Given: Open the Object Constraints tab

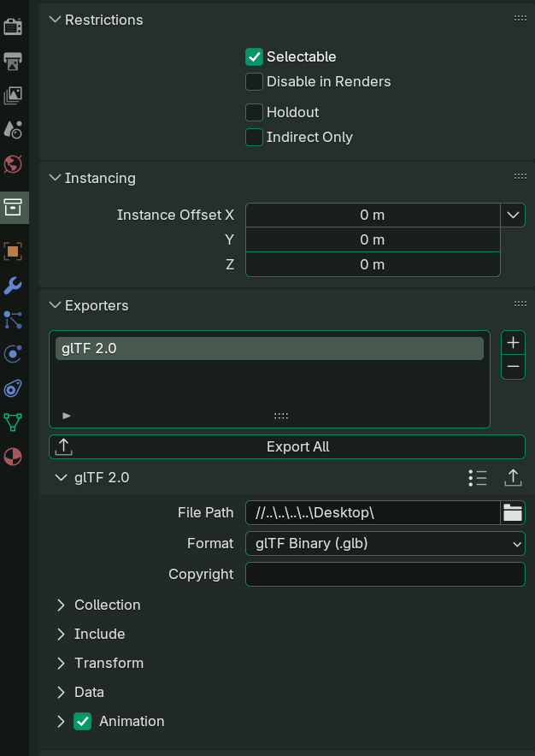Looking at the screenshot, I should [x=13, y=388].
